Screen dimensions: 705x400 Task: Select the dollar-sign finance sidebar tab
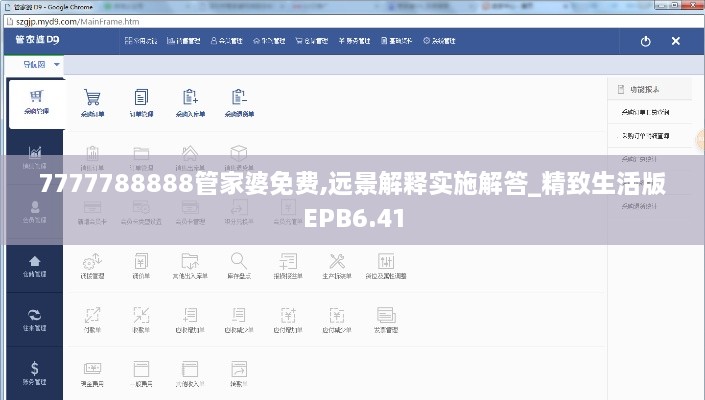coord(35,374)
